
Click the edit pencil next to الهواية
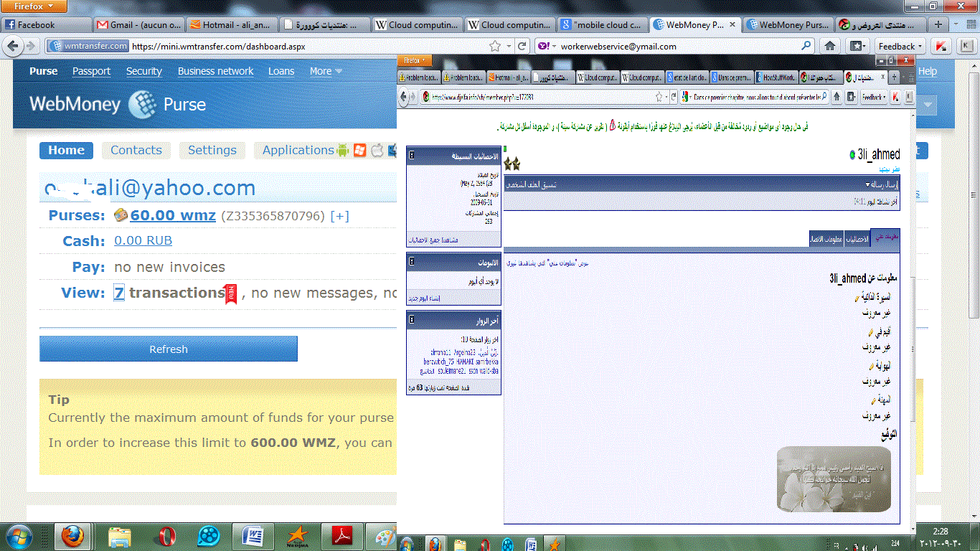pyautogui.click(x=872, y=366)
